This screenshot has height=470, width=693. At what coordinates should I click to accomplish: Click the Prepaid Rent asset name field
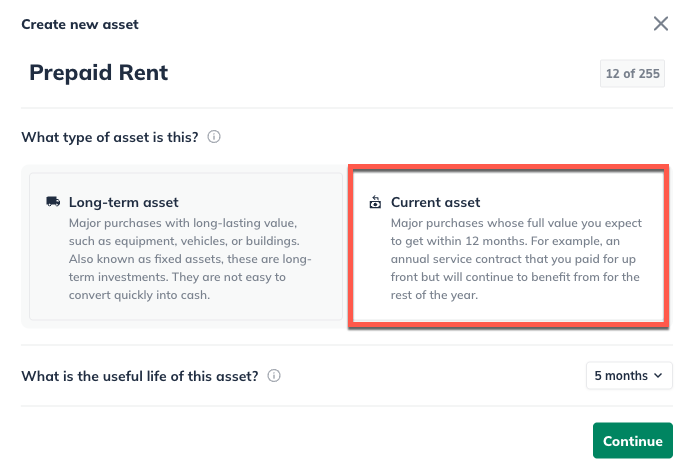(x=300, y=73)
